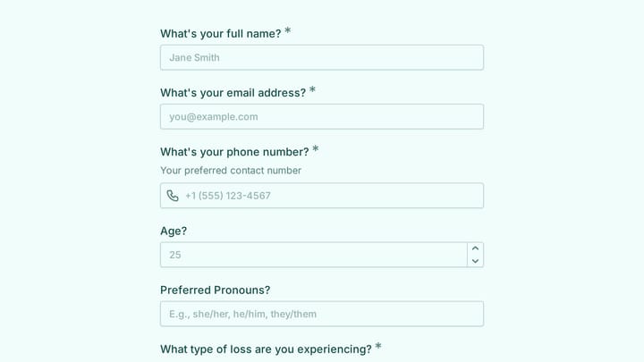Click the required asterisk beside full name
The height and width of the screenshot is (362, 644).
(288, 30)
